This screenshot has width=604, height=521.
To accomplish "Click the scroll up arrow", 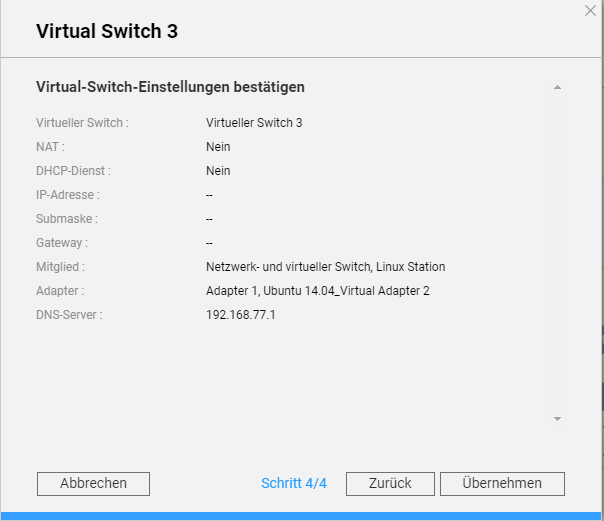I will [x=557, y=88].
